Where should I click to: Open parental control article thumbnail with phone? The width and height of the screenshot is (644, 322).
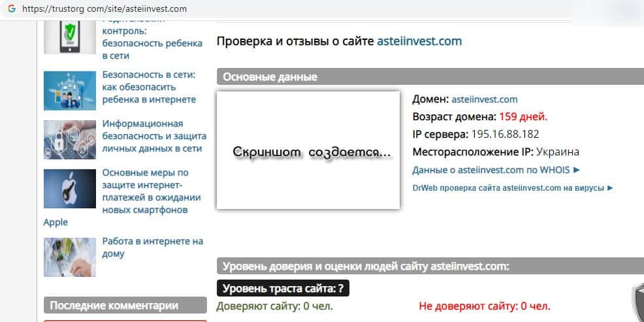(x=70, y=37)
